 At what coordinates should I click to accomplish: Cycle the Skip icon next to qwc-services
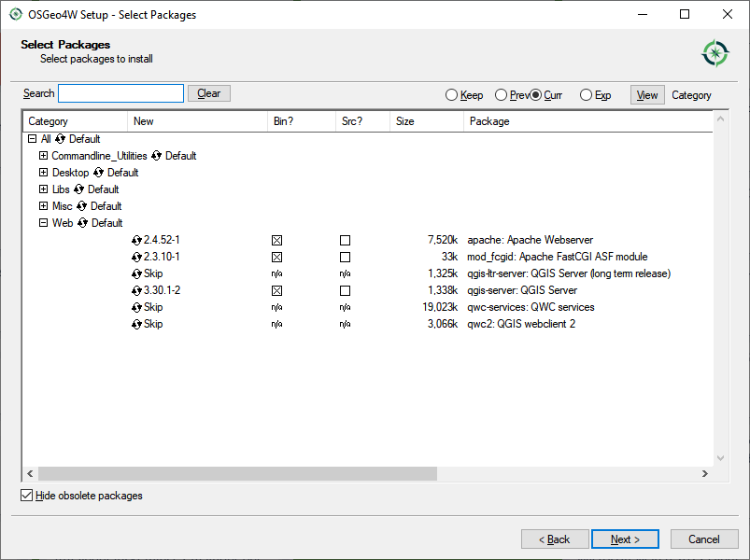click(x=137, y=307)
